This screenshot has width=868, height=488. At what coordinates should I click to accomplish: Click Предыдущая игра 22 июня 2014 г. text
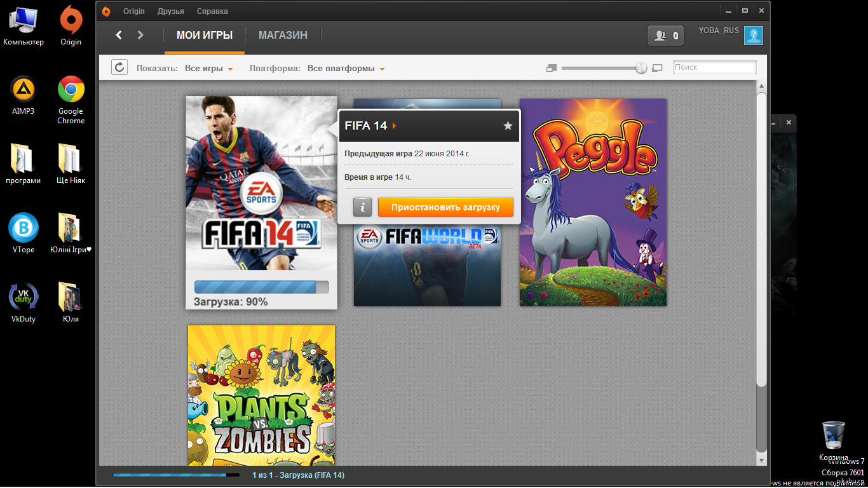[407, 154]
